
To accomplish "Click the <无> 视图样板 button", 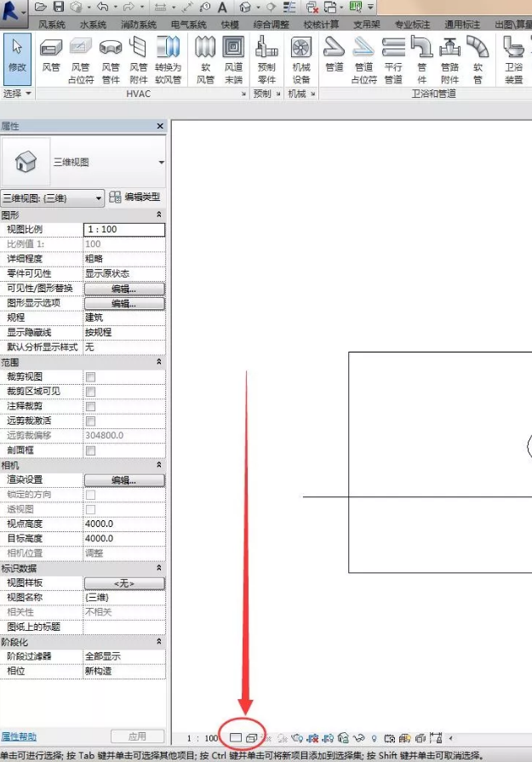I will pos(124,583).
